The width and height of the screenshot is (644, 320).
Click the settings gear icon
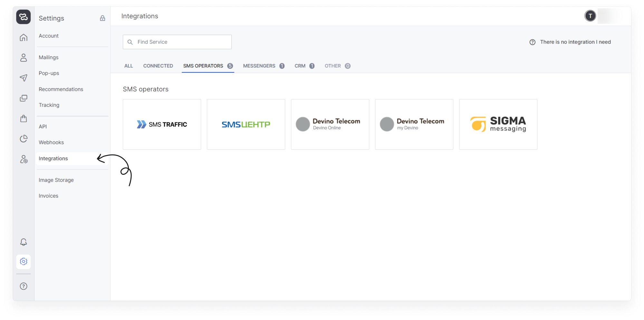pyautogui.click(x=24, y=261)
